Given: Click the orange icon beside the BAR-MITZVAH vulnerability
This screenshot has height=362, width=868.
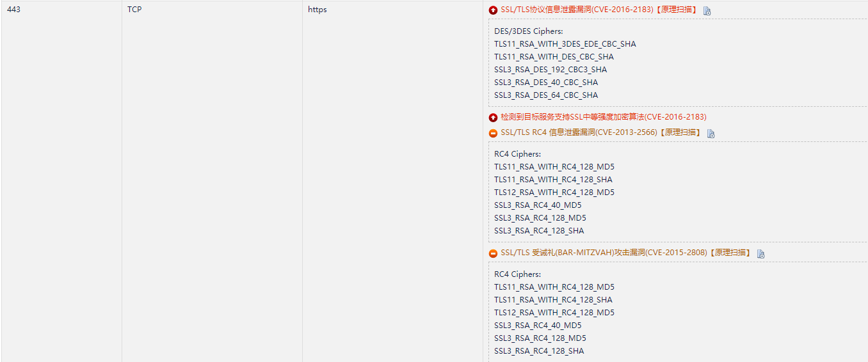Looking at the screenshot, I should click(493, 253).
